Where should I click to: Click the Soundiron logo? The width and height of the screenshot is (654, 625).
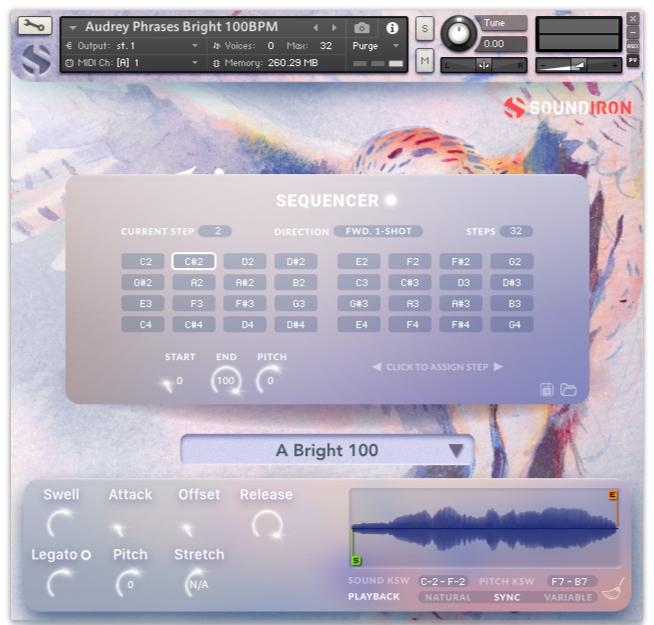[568, 108]
